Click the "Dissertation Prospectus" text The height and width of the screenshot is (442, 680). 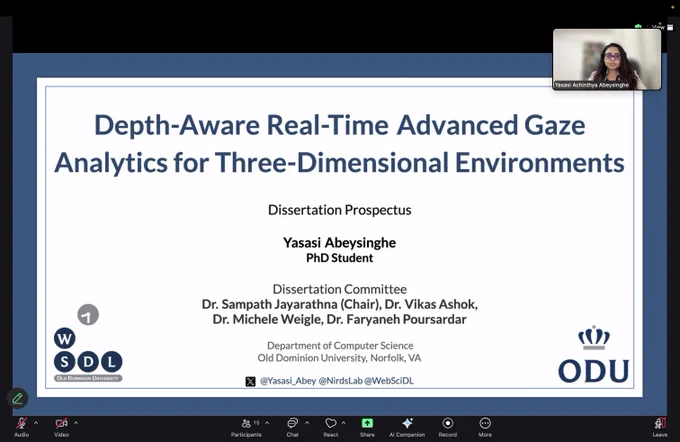pyautogui.click(x=340, y=210)
